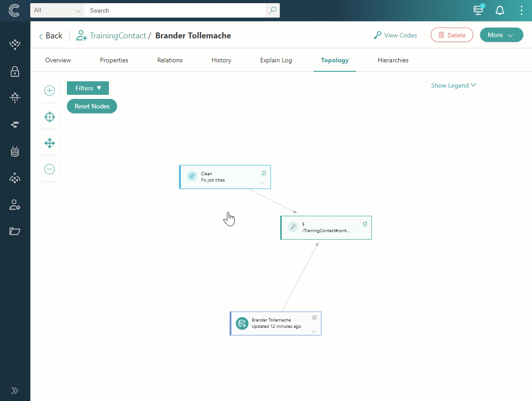Viewport: 532px width, 401px height.
Task: Click the zoom in plus icon
Action: click(x=50, y=91)
